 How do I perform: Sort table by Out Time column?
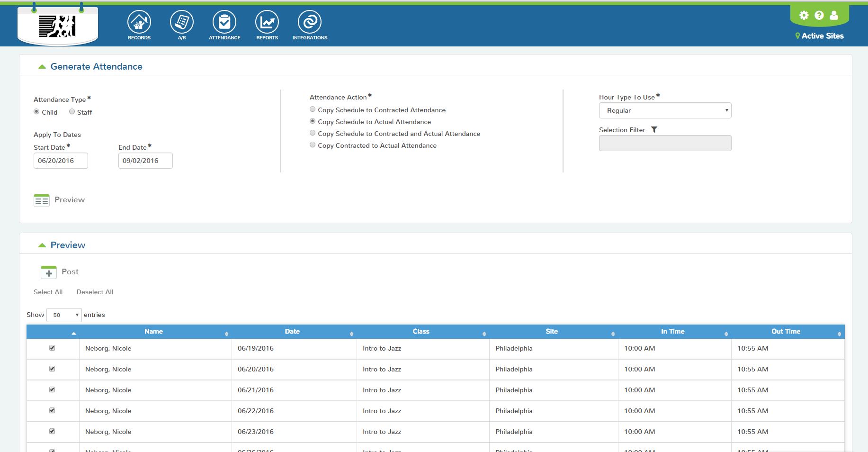point(787,332)
